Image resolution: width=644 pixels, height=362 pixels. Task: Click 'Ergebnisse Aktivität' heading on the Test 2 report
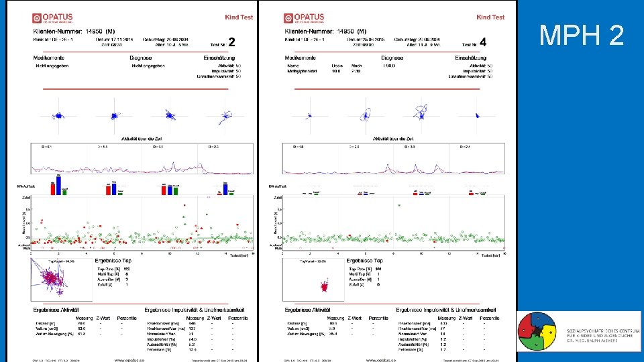point(56,310)
